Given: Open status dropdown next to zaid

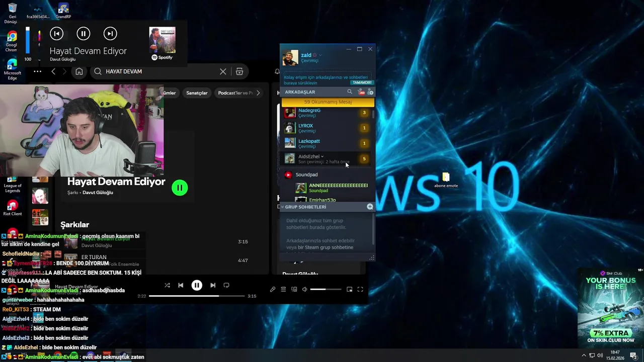Looking at the screenshot, I should click(320, 55).
